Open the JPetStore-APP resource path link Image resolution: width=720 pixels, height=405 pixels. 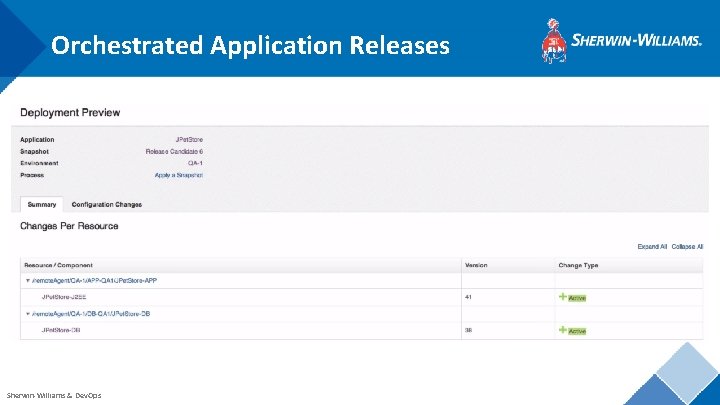pyautogui.click(x=95, y=281)
